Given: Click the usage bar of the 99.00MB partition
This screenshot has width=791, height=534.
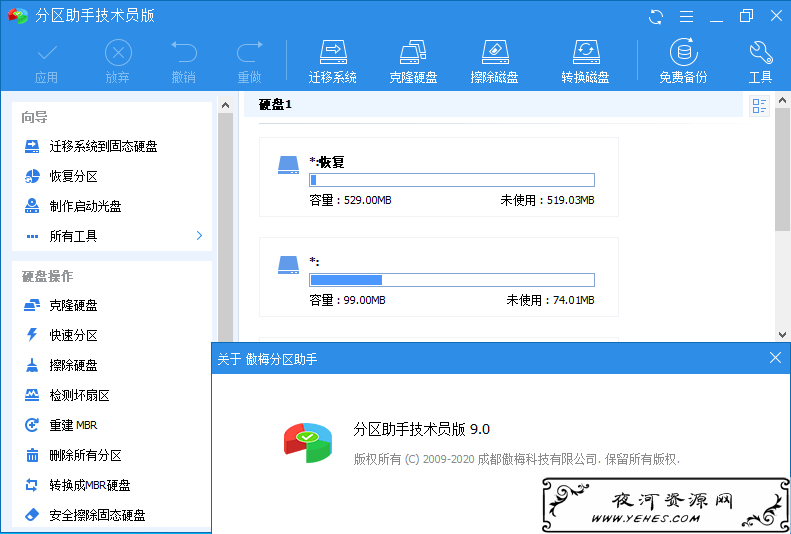Looking at the screenshot, I should click(451, 280).
